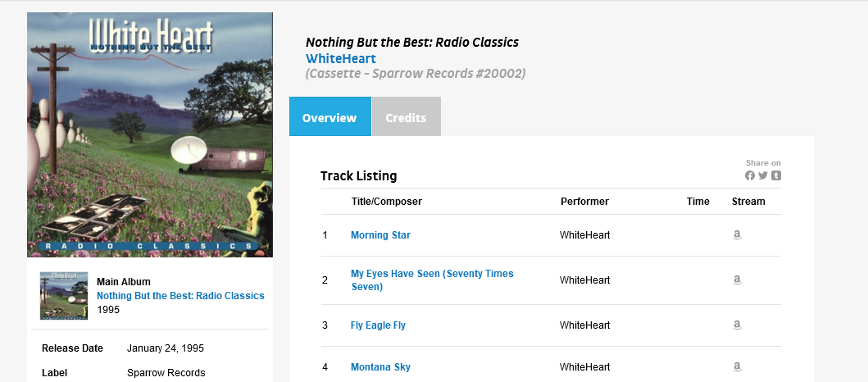The image size is (868, 382).
Task: Select the Overview tab
Action: click(329, 117)
